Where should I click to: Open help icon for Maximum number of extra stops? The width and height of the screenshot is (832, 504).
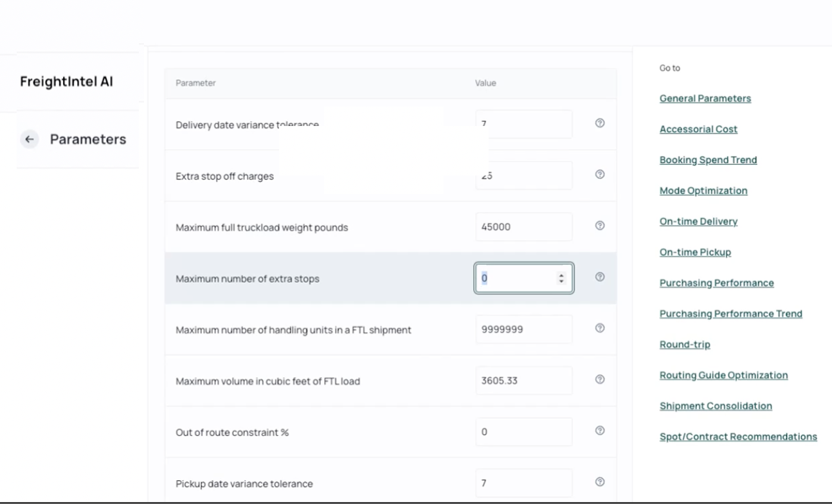point(600,277)
